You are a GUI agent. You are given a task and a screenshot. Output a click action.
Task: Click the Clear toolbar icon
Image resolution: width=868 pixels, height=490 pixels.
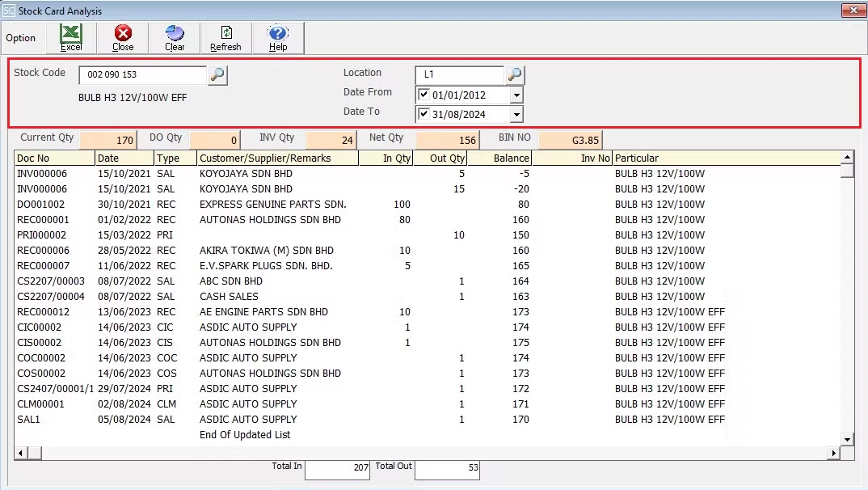click(175, 38)
